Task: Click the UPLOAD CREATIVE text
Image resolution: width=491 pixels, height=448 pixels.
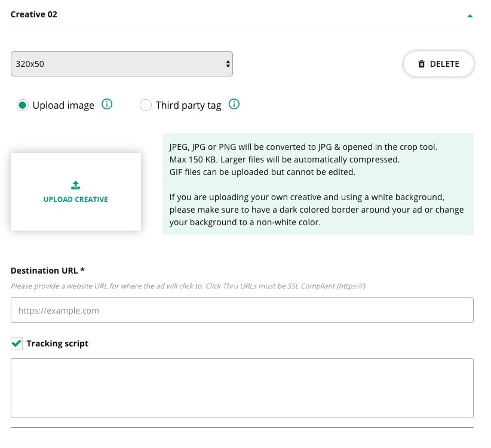Action: [76, 200]
